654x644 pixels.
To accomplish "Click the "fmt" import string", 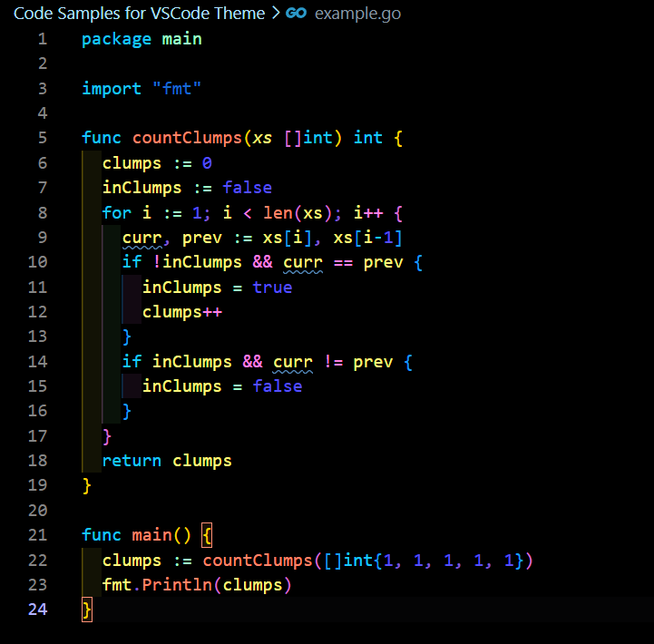I will pos(177,89).
